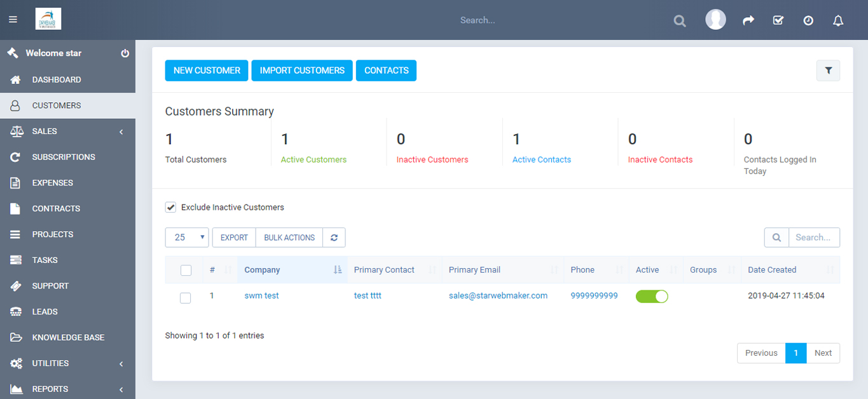This screenshot has height=399, width=868.
Task: Toggle the Active switch for swm test
Action: (652, 296)
